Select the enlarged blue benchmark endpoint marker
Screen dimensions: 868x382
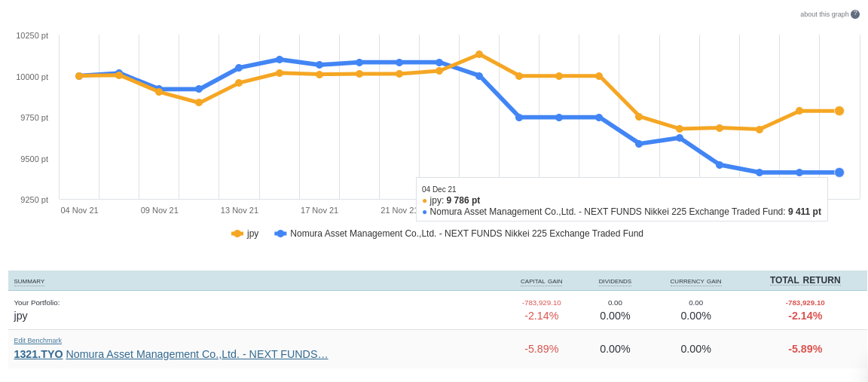pos(839,173)
